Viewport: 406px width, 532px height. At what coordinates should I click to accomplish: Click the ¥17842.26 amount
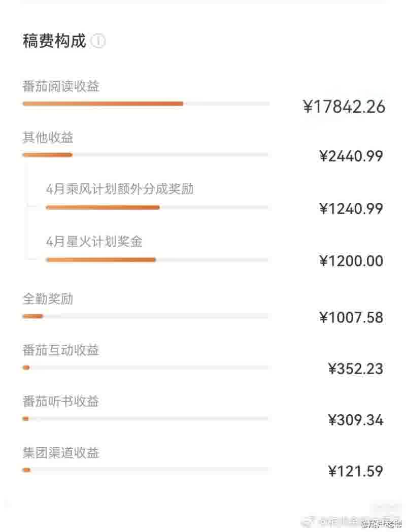[344, 107]
